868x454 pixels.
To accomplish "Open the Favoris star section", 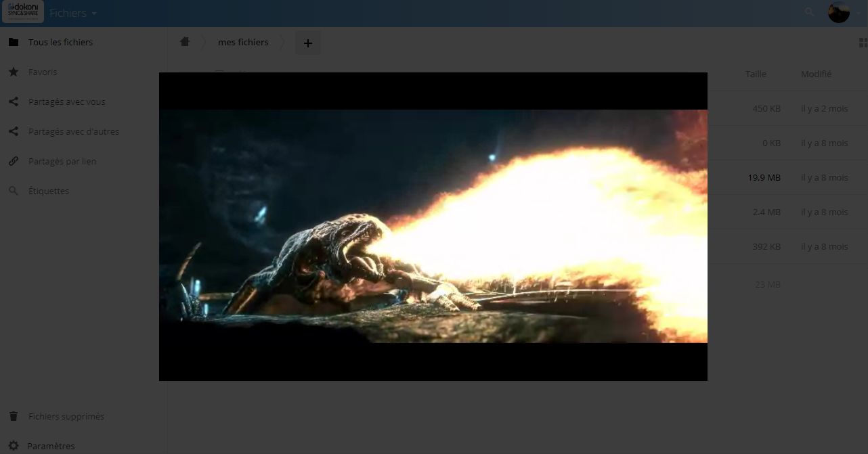I will point(43,72).
